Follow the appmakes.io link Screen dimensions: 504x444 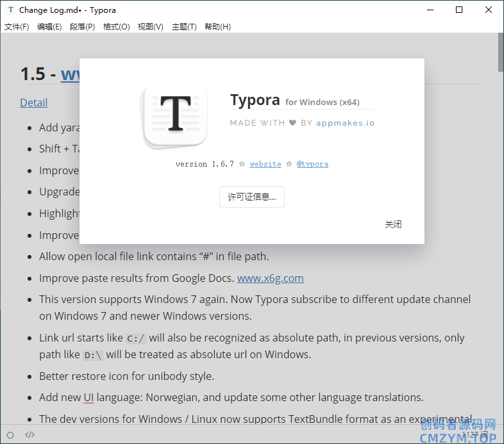pyautogui.click(x=345, y=123)
